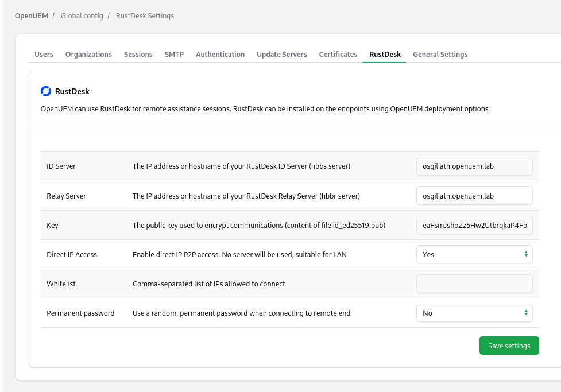Select the public Key text field
Screen dimensions: 561x392
pos(474,226)
